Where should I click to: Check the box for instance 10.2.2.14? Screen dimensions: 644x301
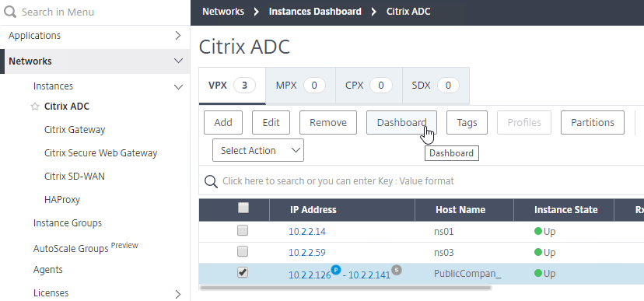click(x=243, y=231)
